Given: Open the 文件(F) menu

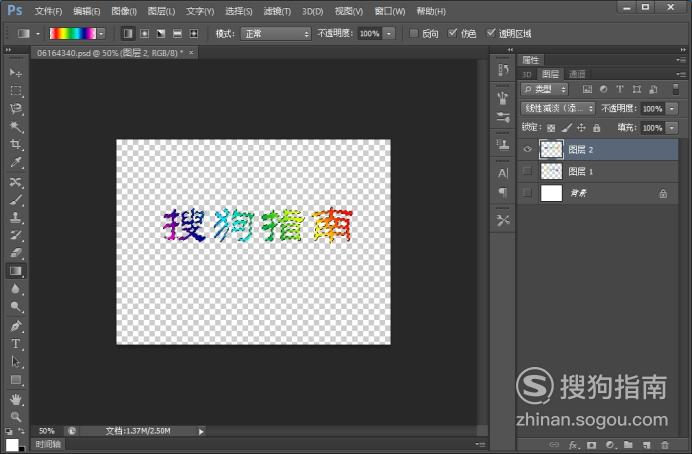Looking at the screenshot, I should (49, 11).
